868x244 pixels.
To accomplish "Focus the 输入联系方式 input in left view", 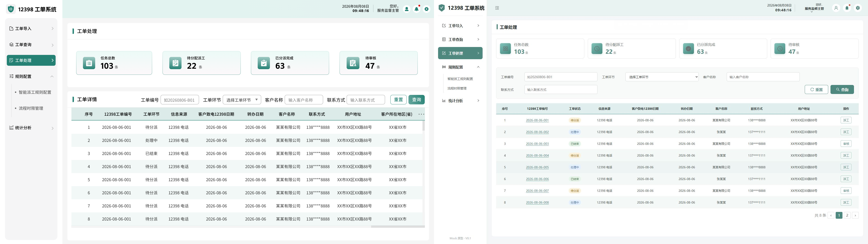I will tap(366, 100).
